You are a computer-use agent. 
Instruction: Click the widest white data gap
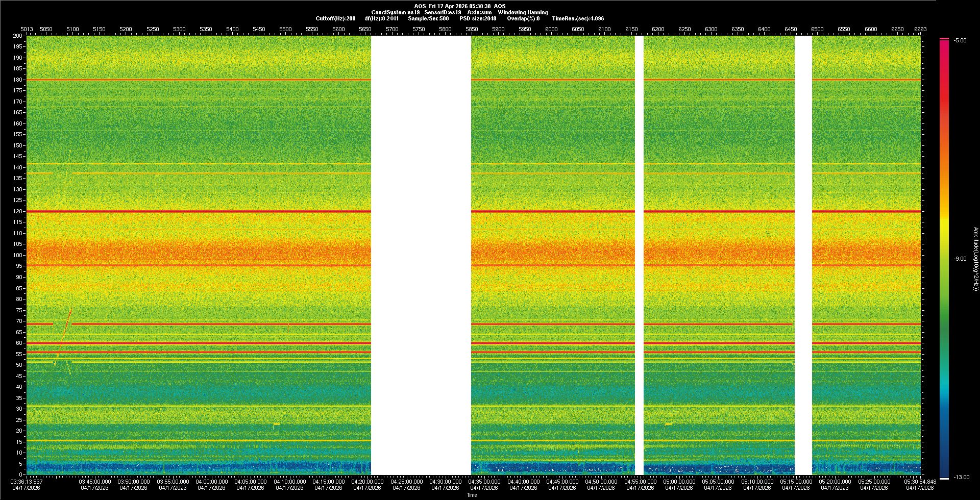tap(421, 255)
